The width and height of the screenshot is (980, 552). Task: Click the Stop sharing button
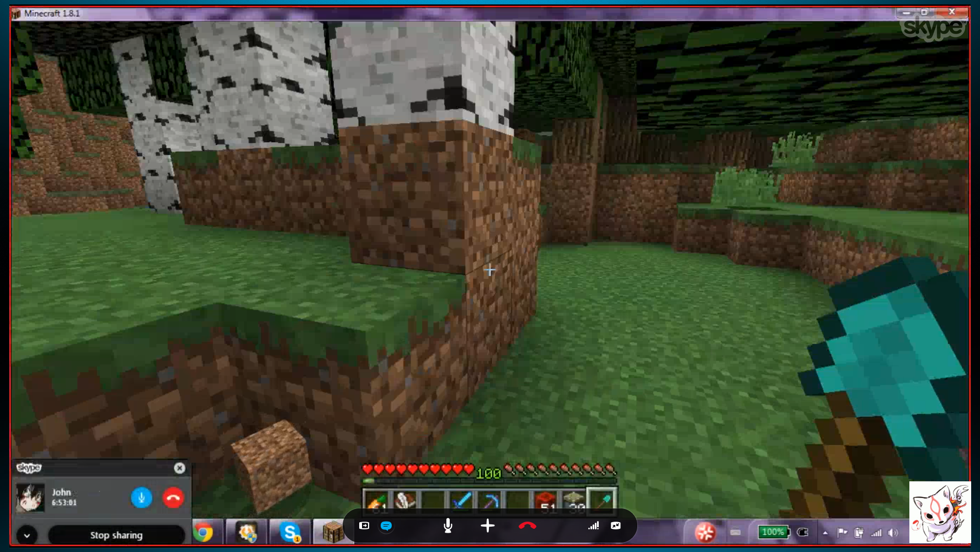(x=116, y=535)
